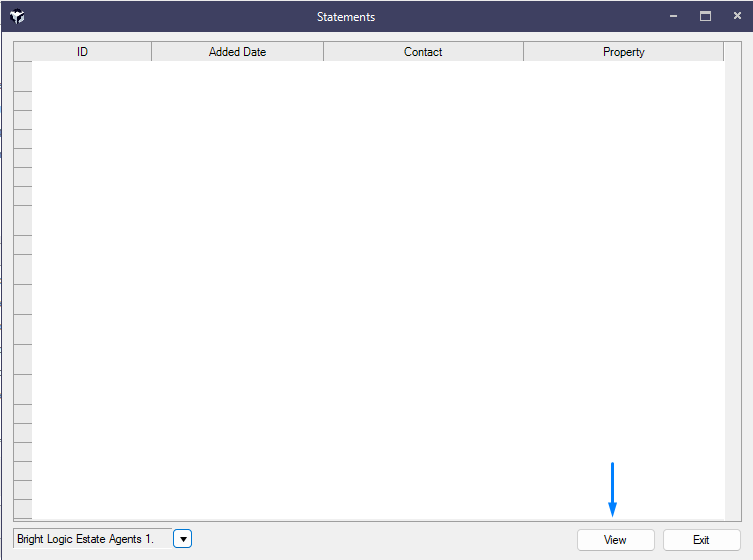This screenshot has width=753, height=560.
Task: Expand the branch dropdown arrow
Action: [182, 539]
